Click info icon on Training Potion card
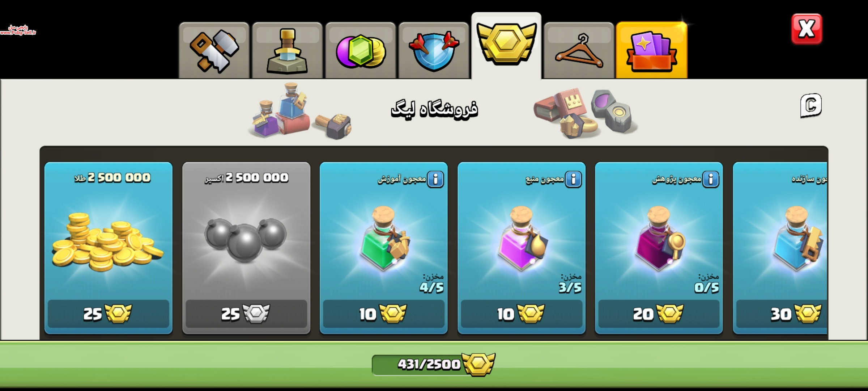Viewport: 868px width, 391px height. pos(435,179)
